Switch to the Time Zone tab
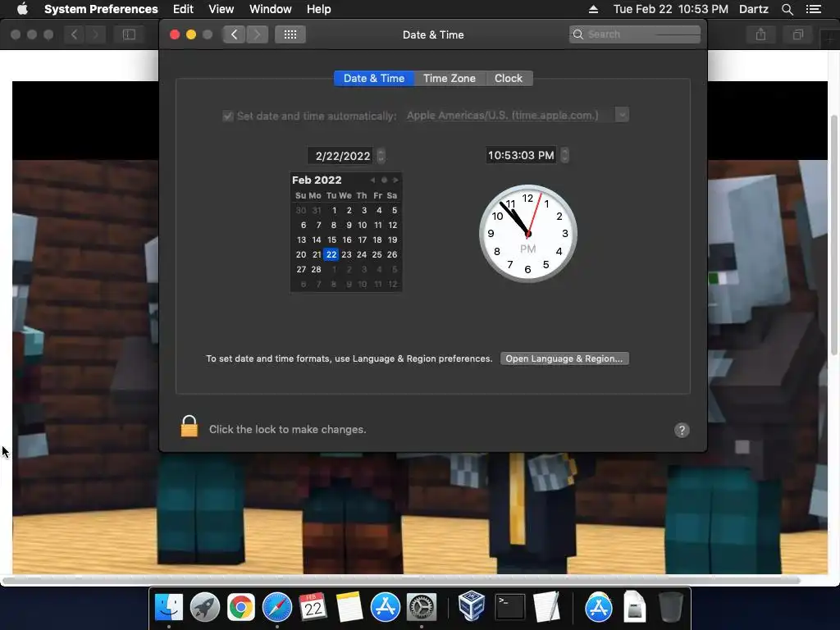840x630 pixels. (450, 78)
